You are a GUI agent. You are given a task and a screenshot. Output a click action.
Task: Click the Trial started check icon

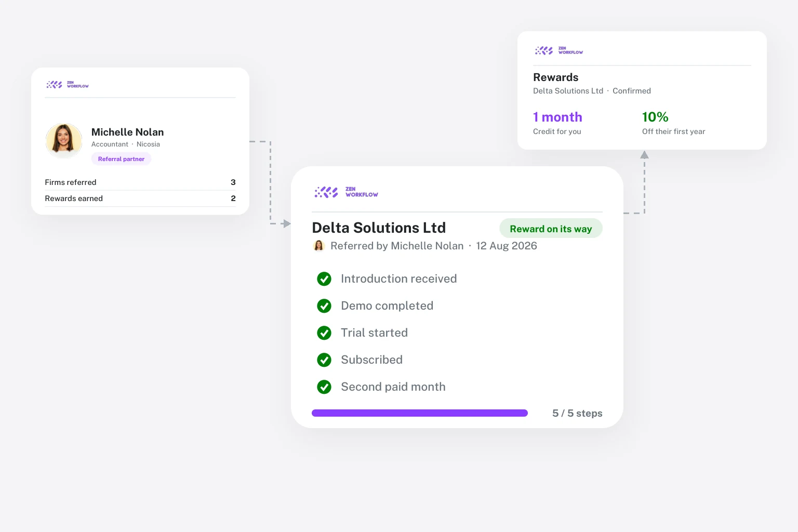pos(324,333)
